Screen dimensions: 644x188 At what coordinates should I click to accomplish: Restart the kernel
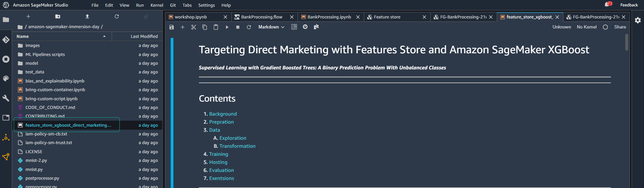click(x=249, y=27)
